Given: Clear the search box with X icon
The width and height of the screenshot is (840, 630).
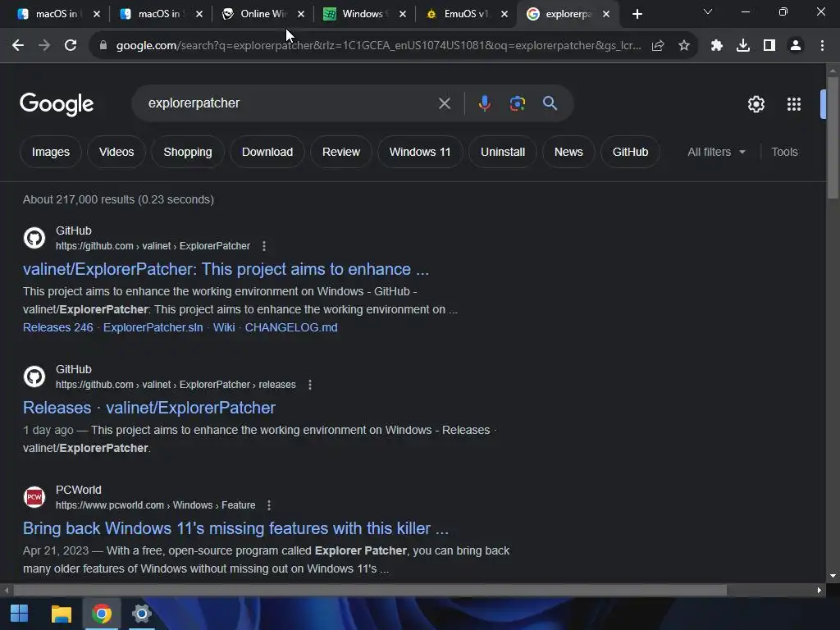Looking at the screenshot, I should coord(445,103).
